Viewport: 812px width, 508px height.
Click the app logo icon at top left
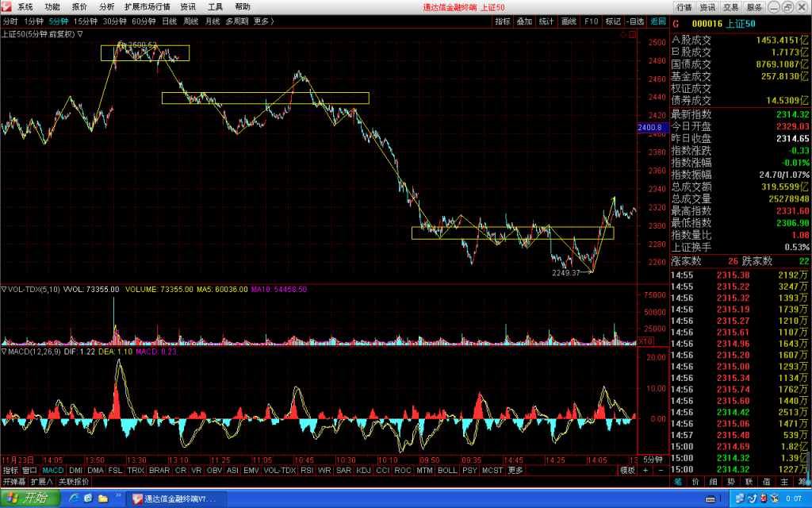click(x=6, y=6)
